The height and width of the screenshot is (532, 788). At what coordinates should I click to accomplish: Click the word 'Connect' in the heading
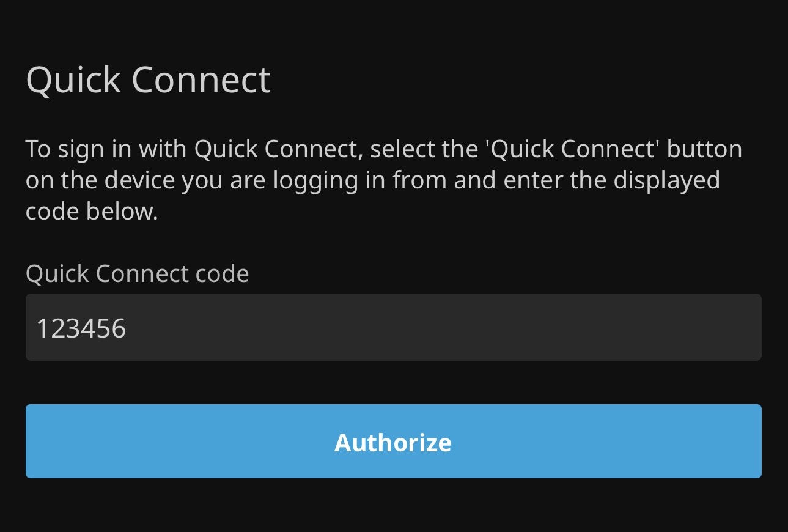(x=201, y=79)
